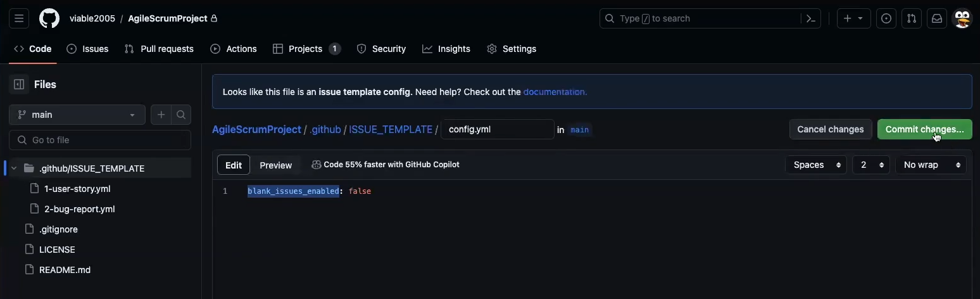The height and width of the screenshot is (299, 980).
Task: Click the Commit changes button
Action: pos(924,129)
